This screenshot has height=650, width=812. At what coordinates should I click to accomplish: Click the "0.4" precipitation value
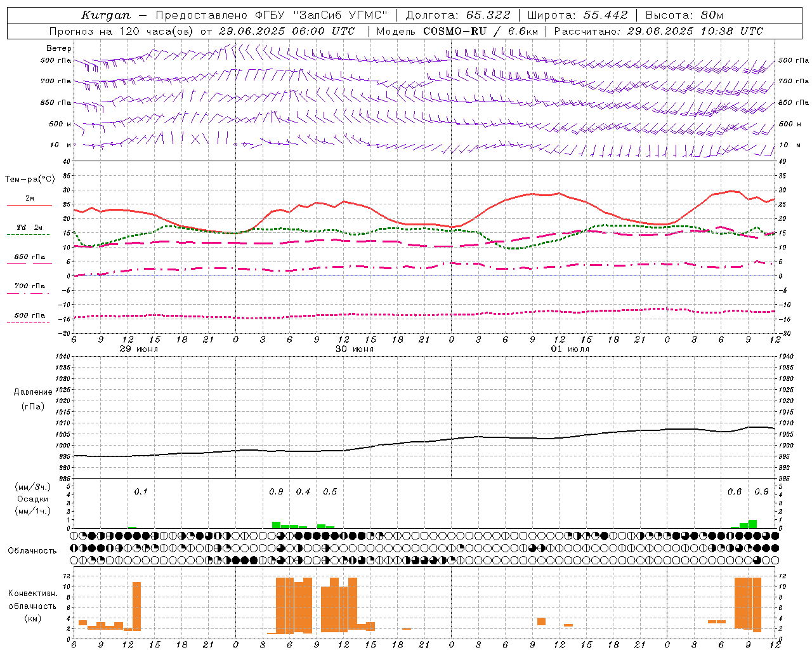pos(303,491)
